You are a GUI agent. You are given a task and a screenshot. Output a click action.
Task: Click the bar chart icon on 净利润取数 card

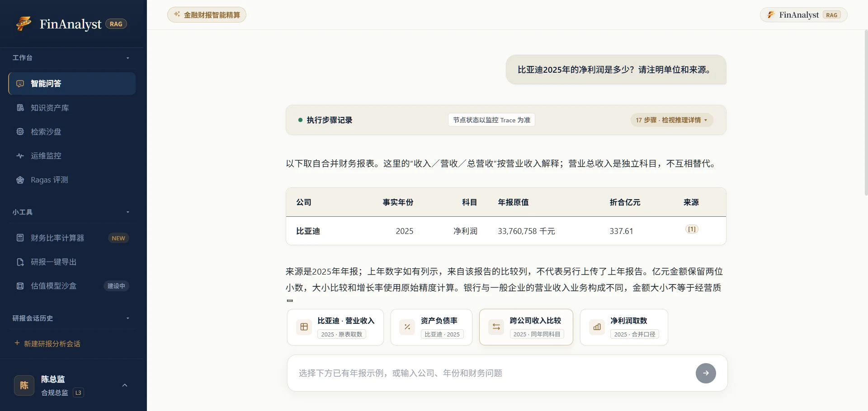pos(597,327)
